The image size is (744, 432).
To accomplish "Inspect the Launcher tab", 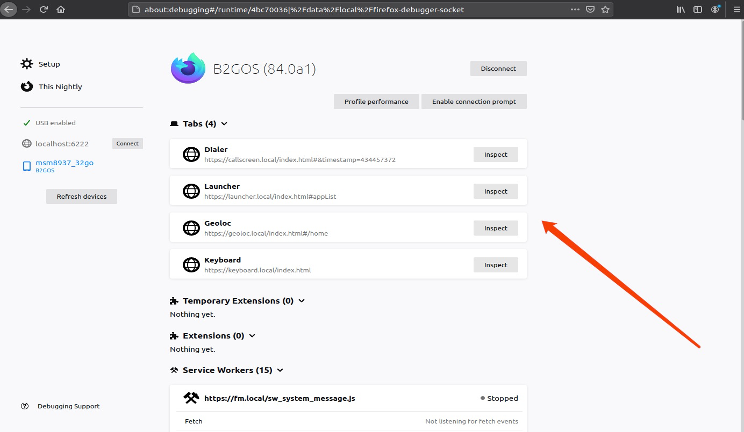I will point(495,191).
